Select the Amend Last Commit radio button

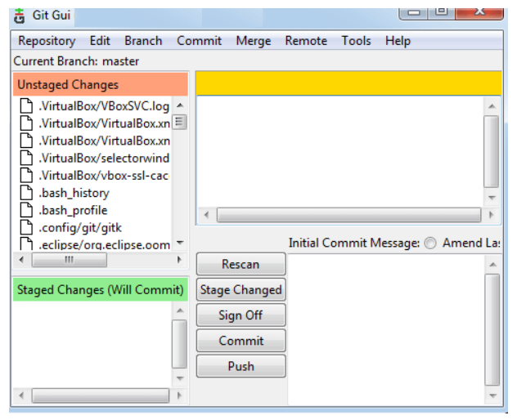pyautogui.click(x=430, y=244)
